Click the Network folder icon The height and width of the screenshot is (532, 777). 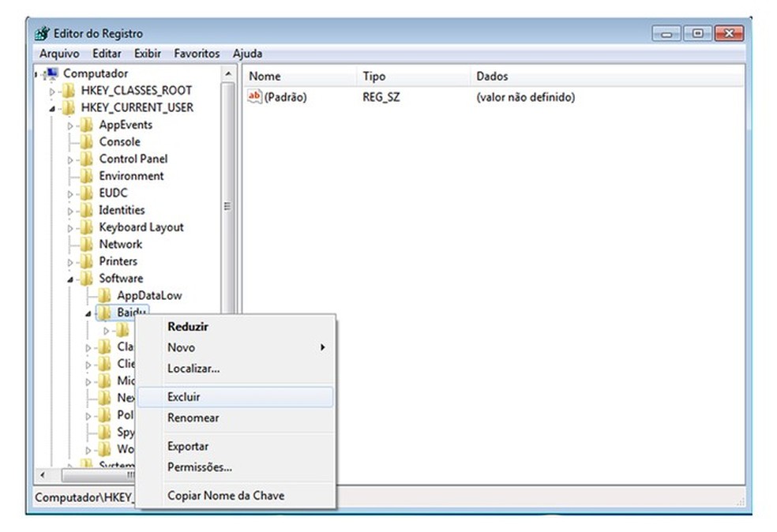click(86, 244)
